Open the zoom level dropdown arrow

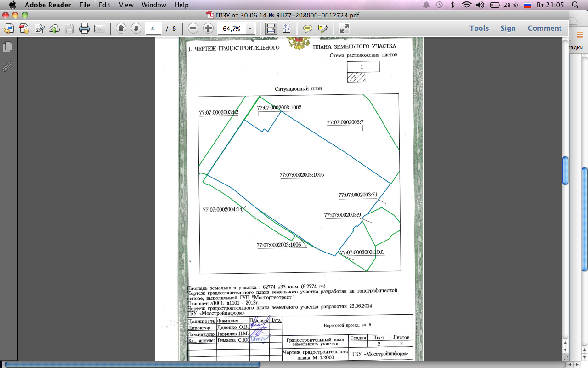(x=250, y=29)
